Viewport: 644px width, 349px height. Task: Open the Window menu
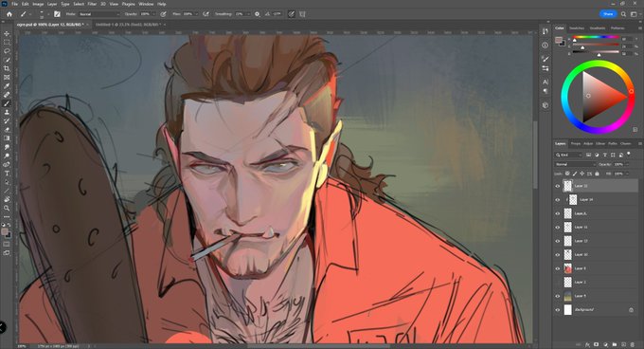pos(146,4)
